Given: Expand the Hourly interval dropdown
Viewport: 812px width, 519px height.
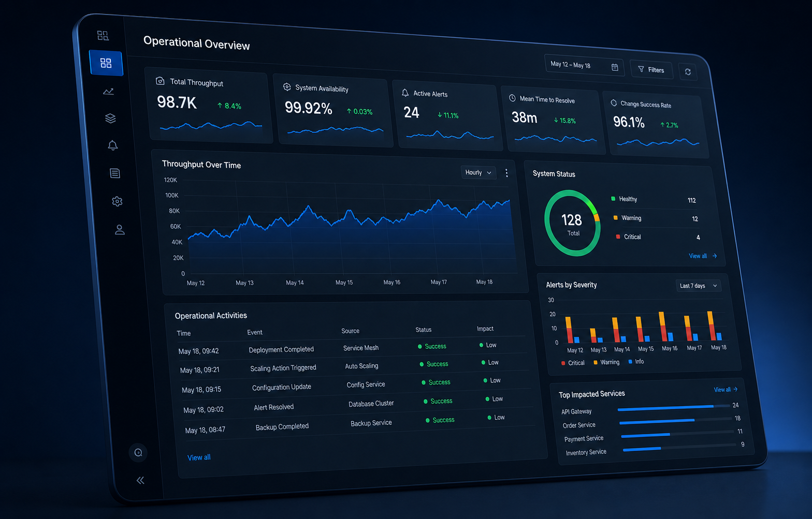Looking at the screenshot, I should [478, 172].
